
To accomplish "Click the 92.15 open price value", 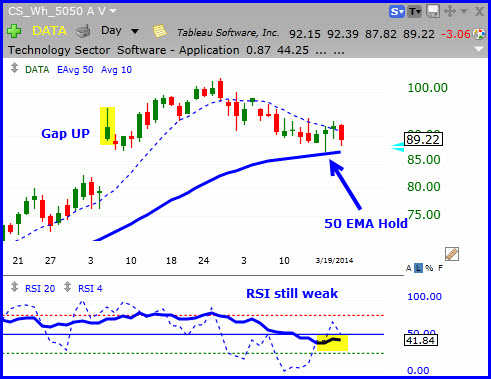I will coord(305,34).
